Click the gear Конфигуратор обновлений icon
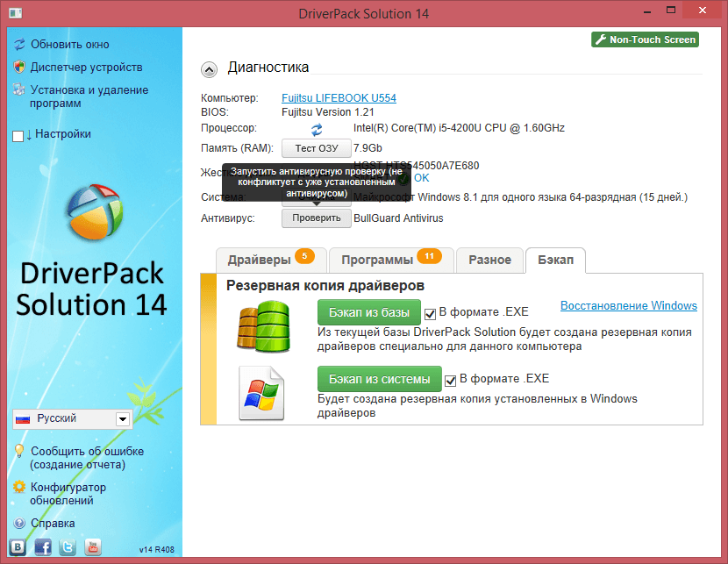The width and height of the screenshot is (728, 564). 19,487
